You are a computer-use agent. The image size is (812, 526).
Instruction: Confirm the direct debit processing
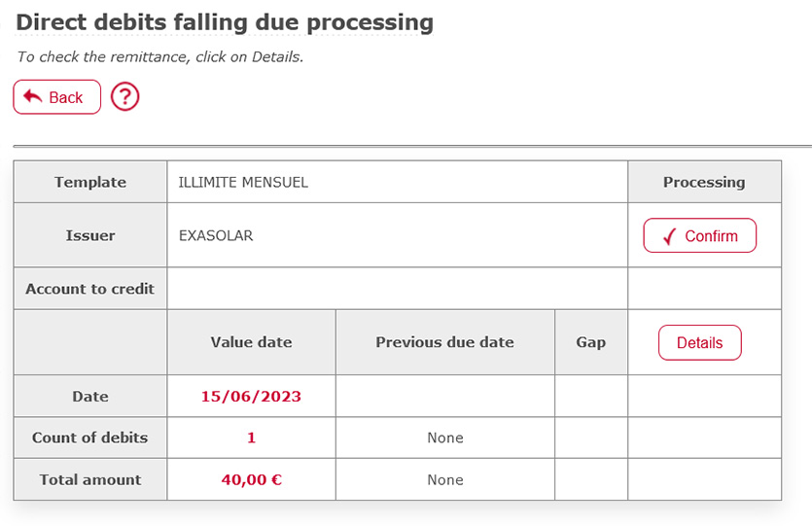699,235
